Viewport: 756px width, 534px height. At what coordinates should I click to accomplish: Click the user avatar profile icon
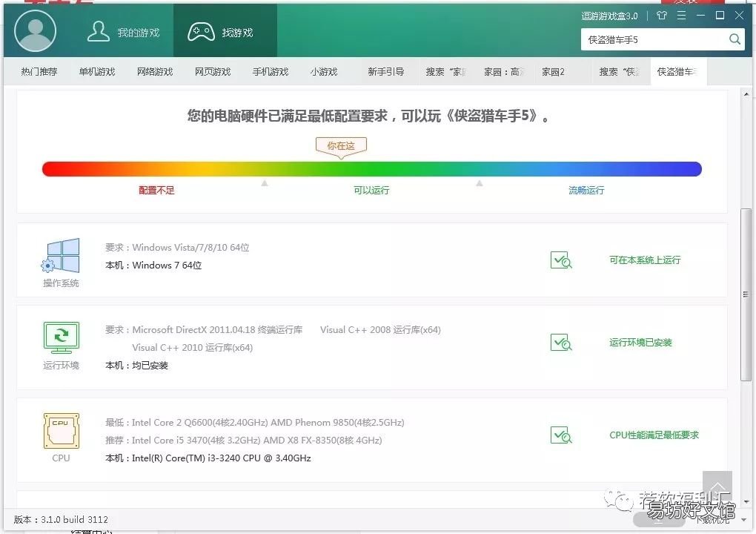point(35,31)
